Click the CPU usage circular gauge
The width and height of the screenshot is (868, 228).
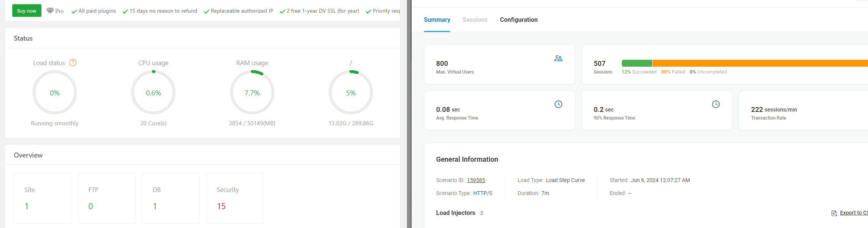pos(153,93)
